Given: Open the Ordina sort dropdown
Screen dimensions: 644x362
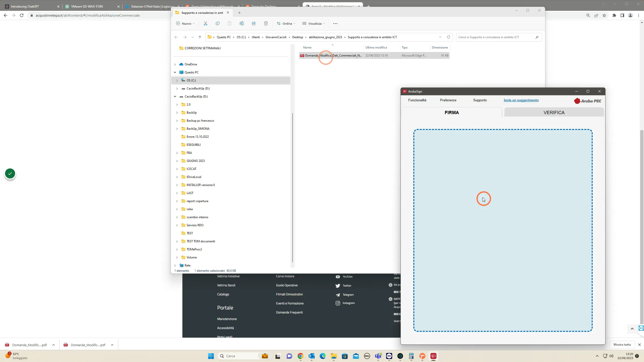Looking at the screenshot, I should click(286, 23).
